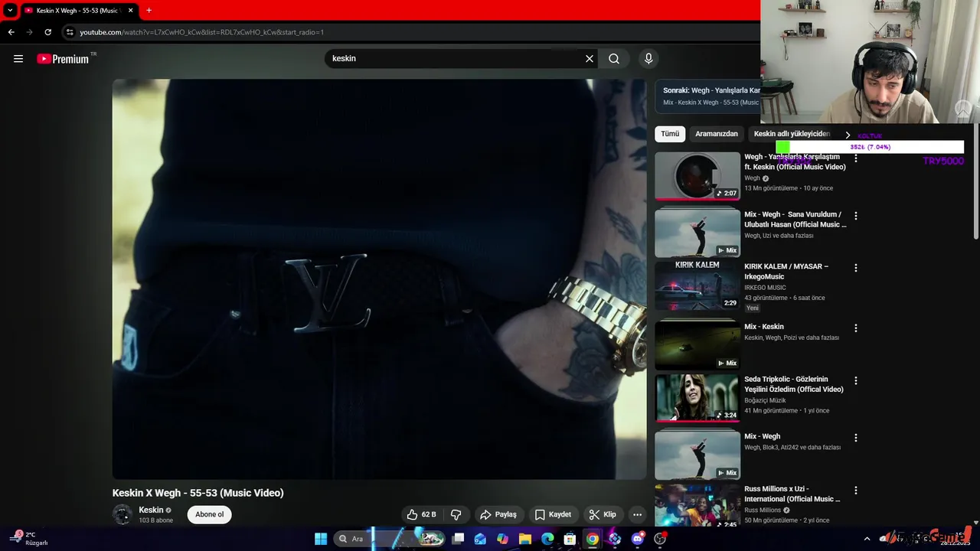Click the taskbar Ara search box
Image resolution: width=980 pixels, height=551 pixels.
click(x=390, y=539)
